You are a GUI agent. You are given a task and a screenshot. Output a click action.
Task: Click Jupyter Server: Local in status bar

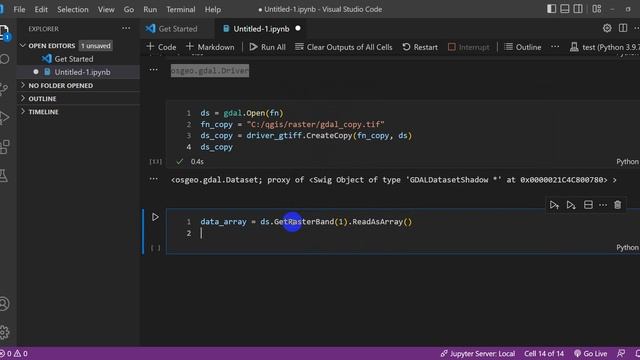click(478, 353)
